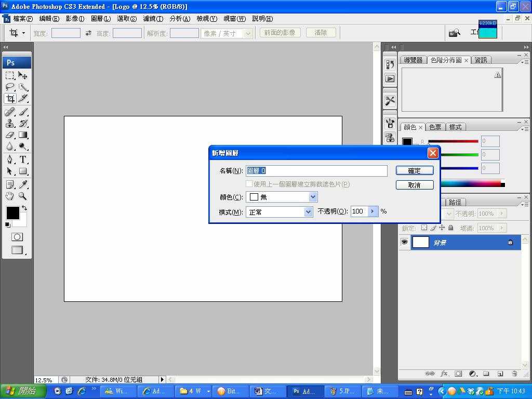Select the History Brush tool
The image size is (532, 399).
(x=23, y=123)
